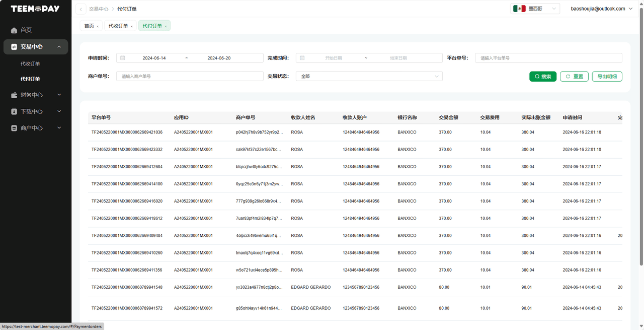Expand the 财务中心 menu
This screenshot has width=644, height=330.
pyautogui.click(x=59, y=95)
